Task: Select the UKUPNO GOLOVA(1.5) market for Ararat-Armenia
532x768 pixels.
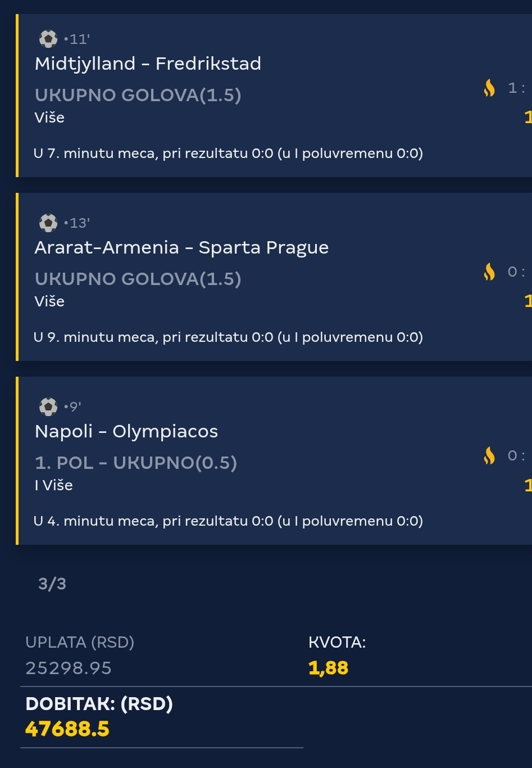Action: [138, 279]
